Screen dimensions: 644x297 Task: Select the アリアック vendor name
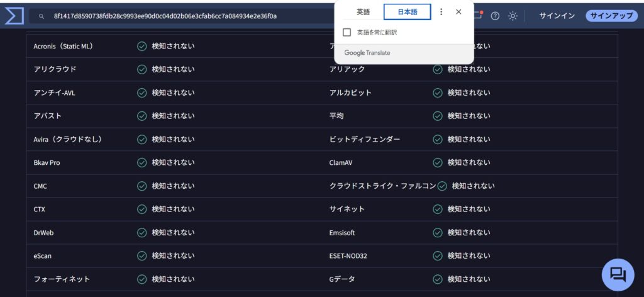click(x=347, y=69)
